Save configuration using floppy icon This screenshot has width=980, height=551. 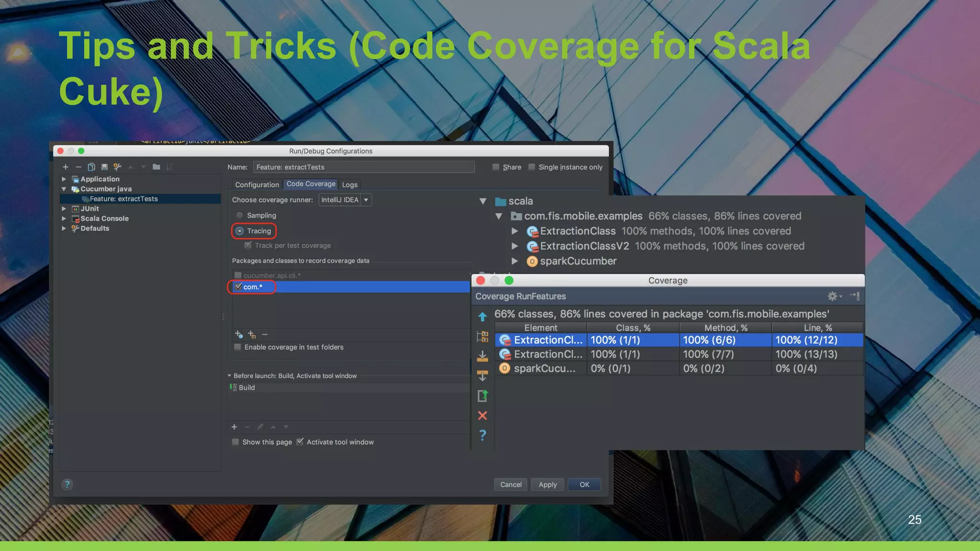tap(104, 167)
